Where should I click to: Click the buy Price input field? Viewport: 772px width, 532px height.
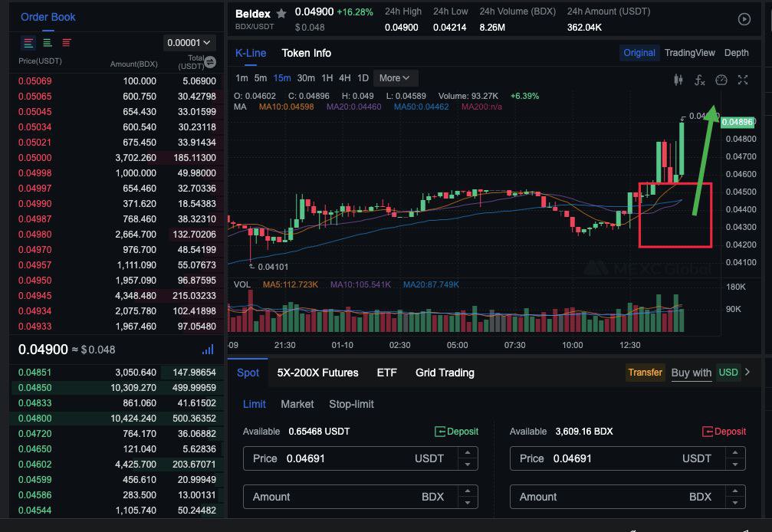(x=360, y=458)
